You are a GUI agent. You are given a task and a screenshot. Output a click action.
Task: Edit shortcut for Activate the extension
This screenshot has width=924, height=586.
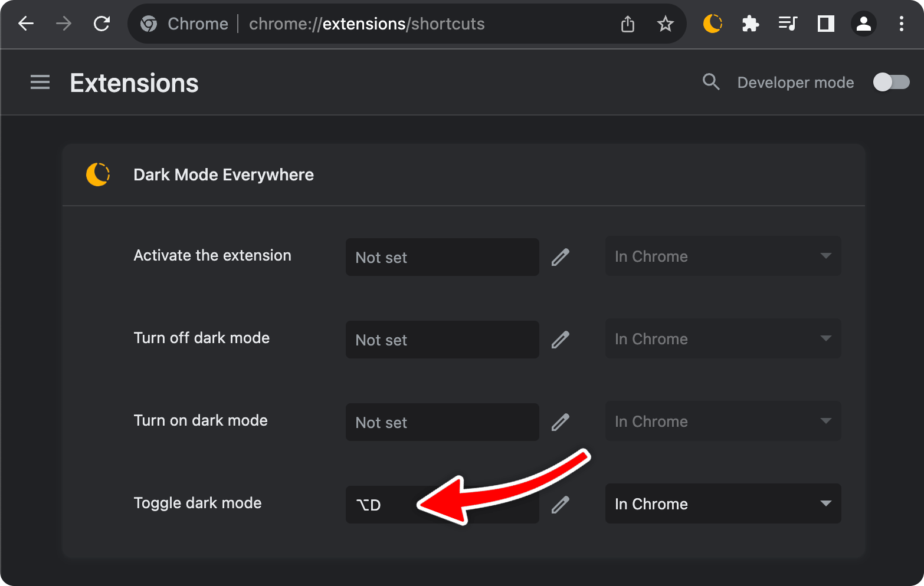click(560, 257)
